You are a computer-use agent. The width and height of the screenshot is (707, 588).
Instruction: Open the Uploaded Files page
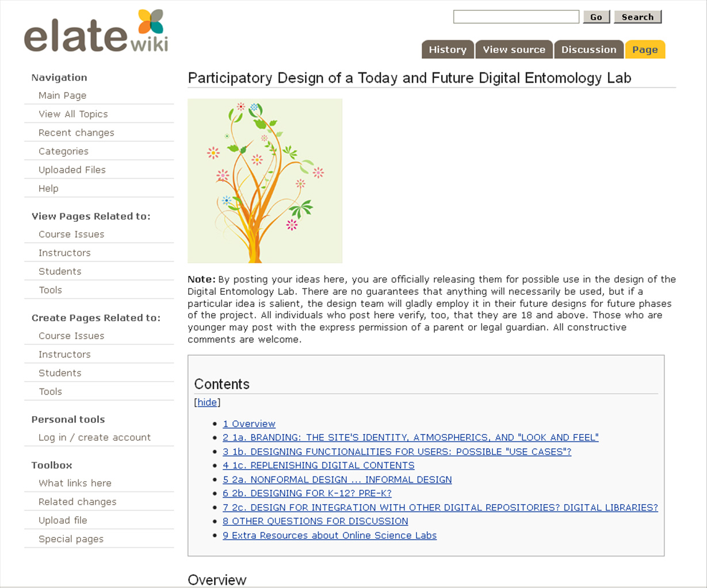point(72,170)
